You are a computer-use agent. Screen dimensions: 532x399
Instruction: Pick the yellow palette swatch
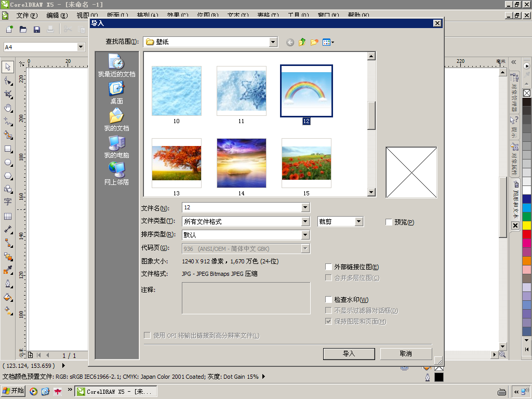point(527,225)
